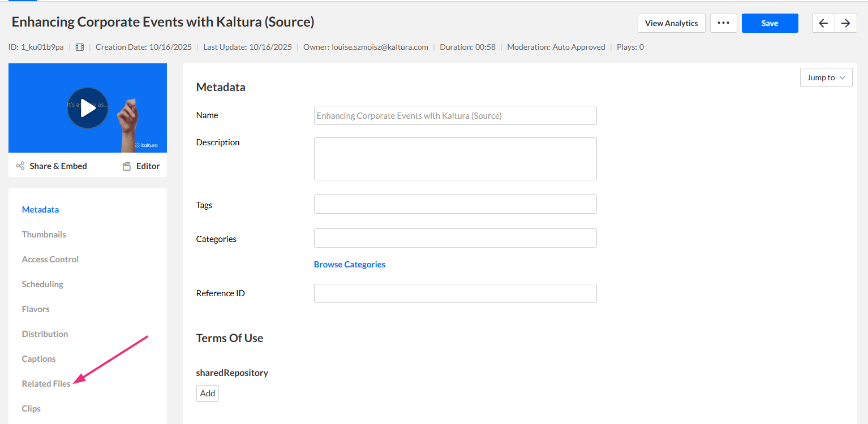Select the Clips section

coord(31,409)
